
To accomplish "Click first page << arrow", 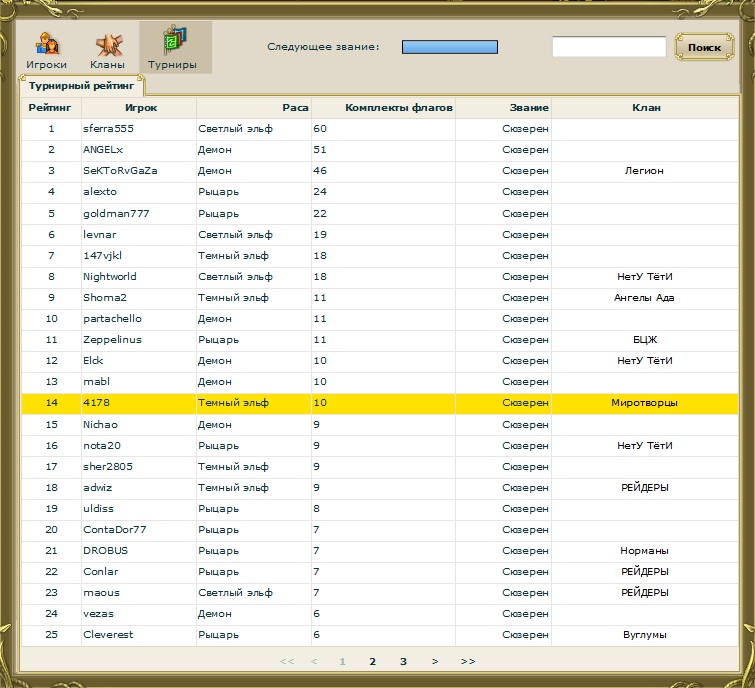I will point(287,662).
